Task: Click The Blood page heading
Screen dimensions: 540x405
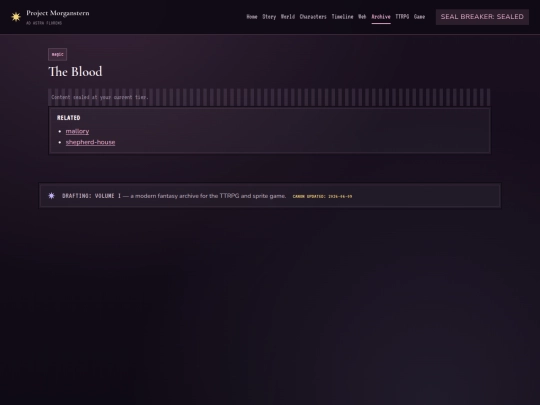Action: pyautogui.click(x=75, y=72)
